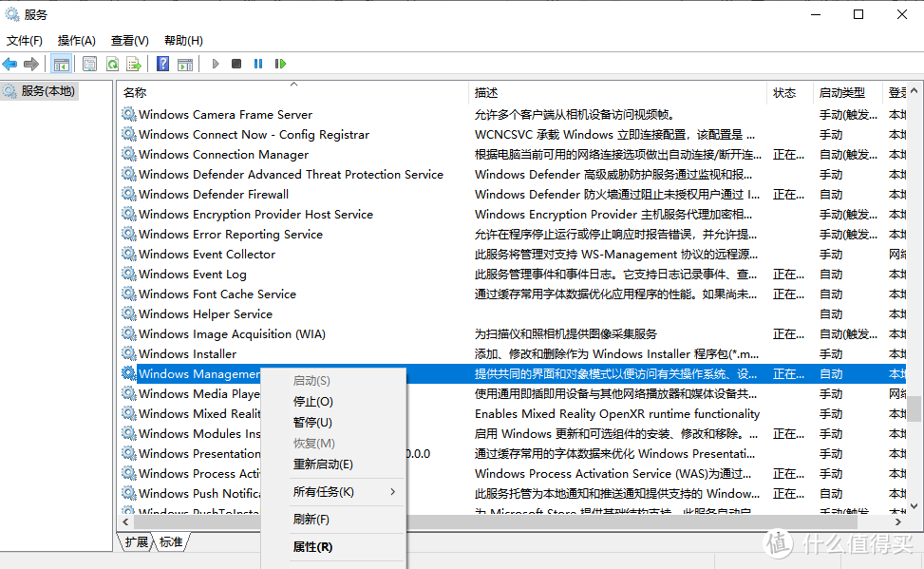Select Windows Encryption Provider Host Service row
The image size is (924, 569).
click(513, 214)
